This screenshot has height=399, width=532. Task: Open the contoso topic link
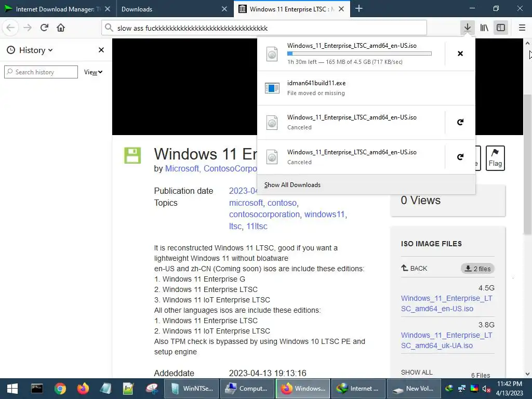click(282, 203)
